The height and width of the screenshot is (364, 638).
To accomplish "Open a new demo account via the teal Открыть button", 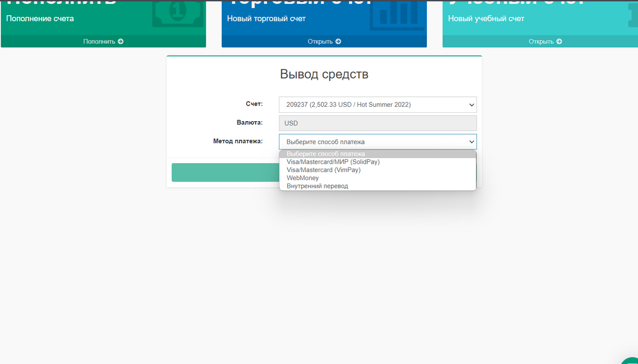I will [540, 42].
